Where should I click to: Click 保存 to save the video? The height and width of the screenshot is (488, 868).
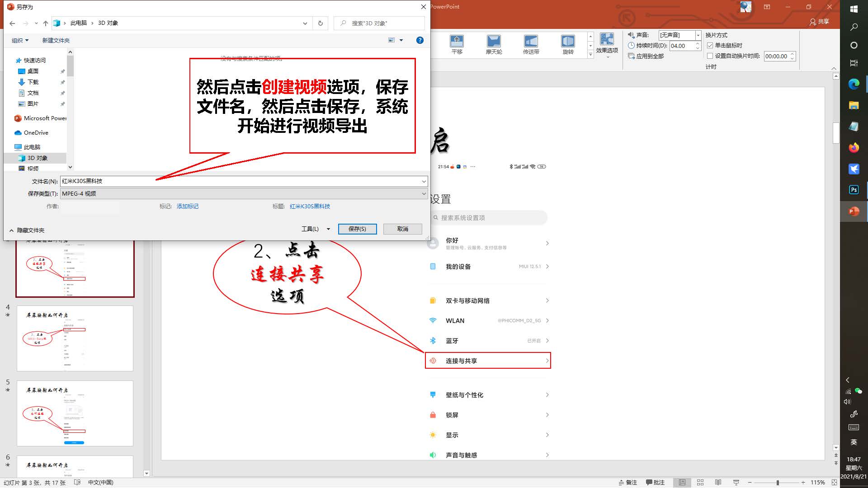[x=357, y=229]
